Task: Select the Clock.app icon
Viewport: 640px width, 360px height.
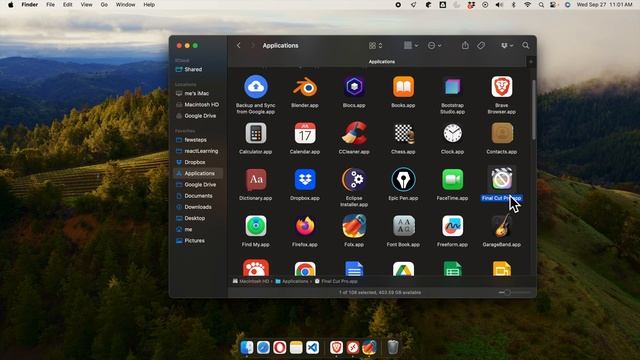Action: pos(452,133)
